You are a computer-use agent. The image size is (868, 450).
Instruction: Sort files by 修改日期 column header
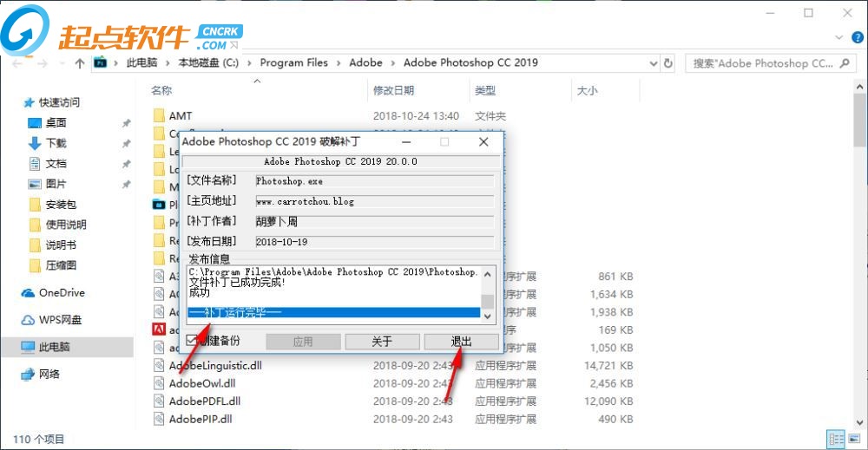(x=393, y=90)
